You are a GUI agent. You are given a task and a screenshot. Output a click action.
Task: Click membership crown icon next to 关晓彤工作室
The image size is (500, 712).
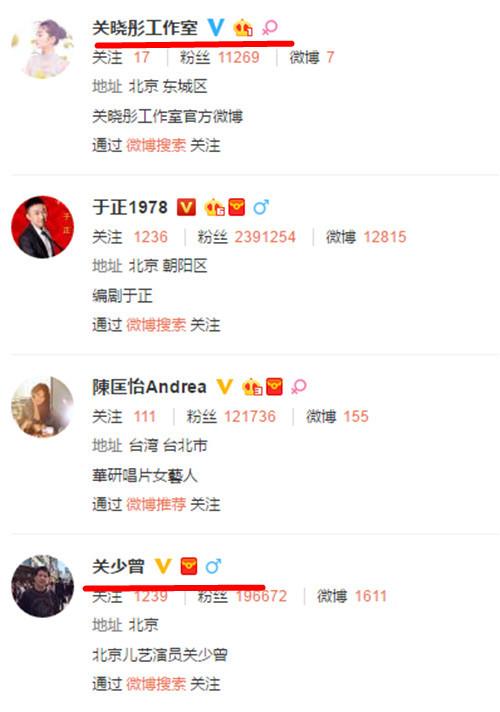click(x=243, y=28)
